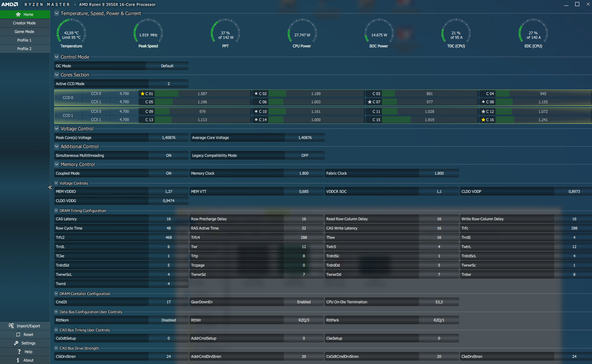Click the gold star beside core C 16
This screenshot has width=592, height=364.
point(483,120)
